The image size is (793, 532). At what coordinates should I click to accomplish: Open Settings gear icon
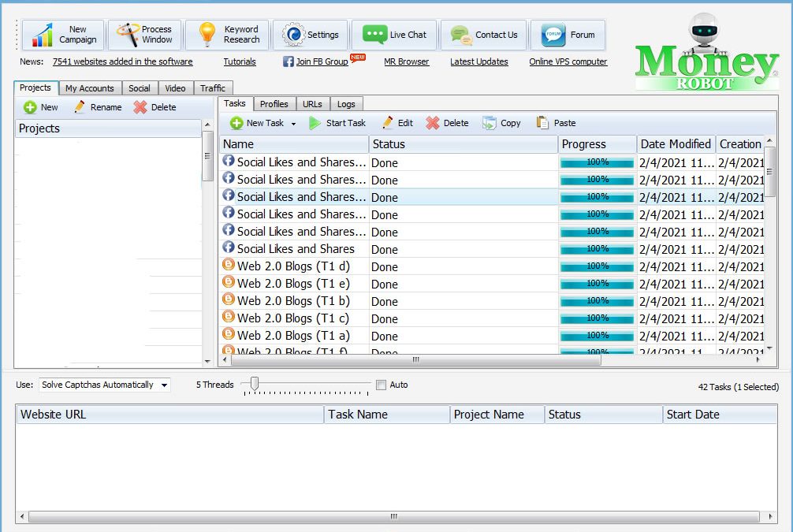[x=293, y=35]
